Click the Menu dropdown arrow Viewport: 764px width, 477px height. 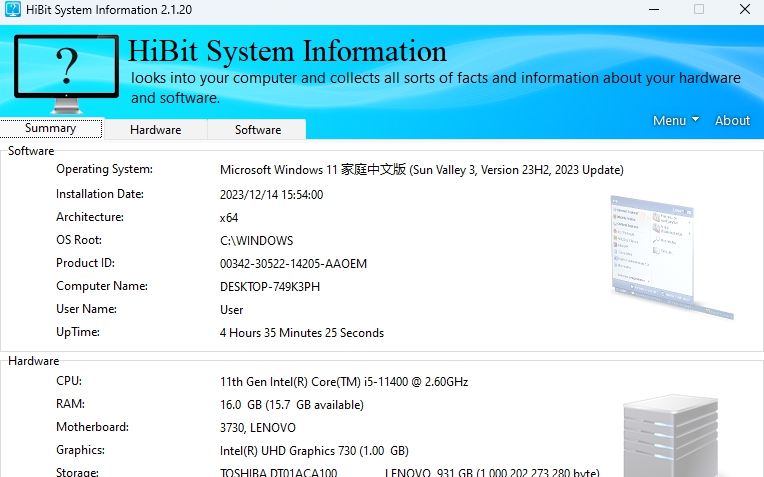click(695, 120)
